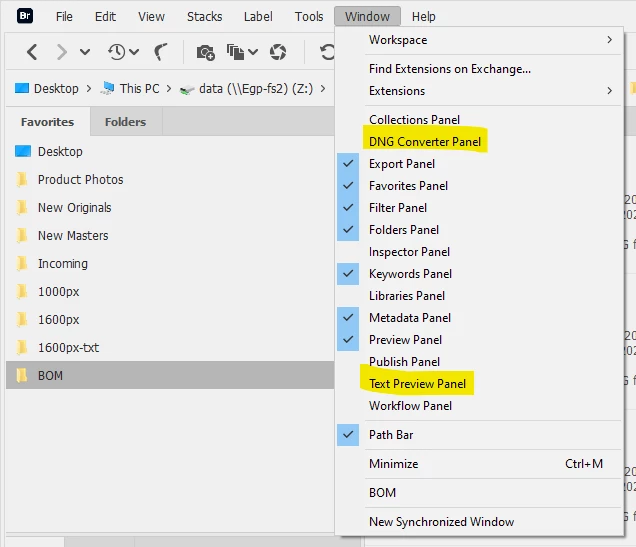The height and width of the screenshot is (547, 636).
Task: Select Product Photos favorite folder
Action: 170,180
